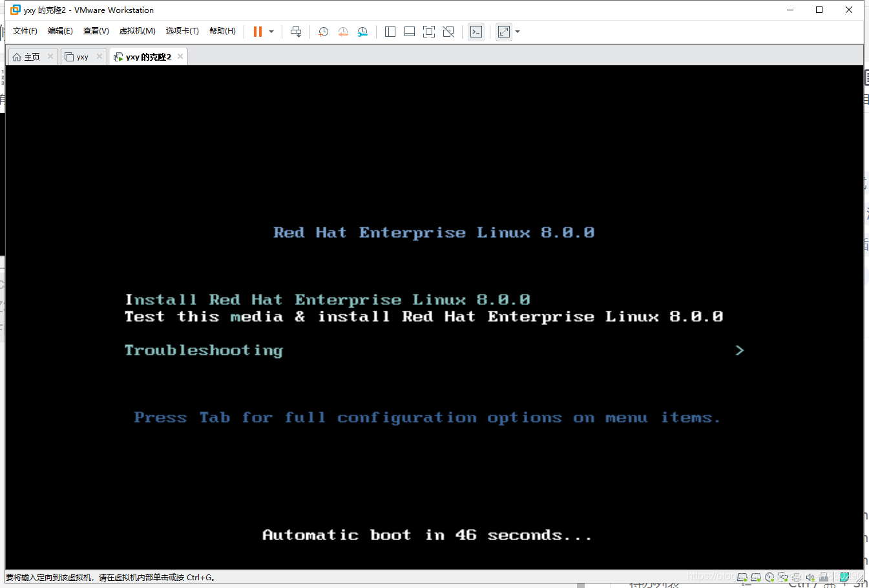This screenshot has height=588, width=869.
Task: Click the Automatic boot countdown text
Action: coord(426,535)
